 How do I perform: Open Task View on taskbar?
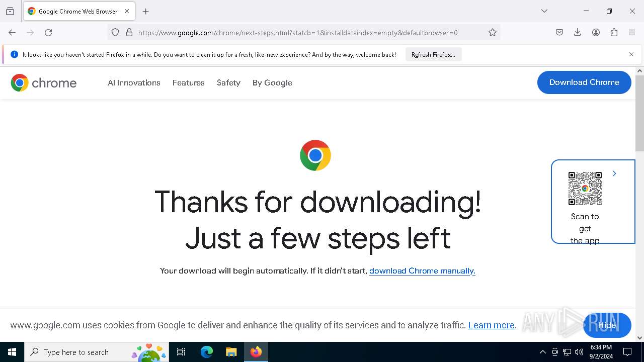pyautogui.click(x=181, y=352)
